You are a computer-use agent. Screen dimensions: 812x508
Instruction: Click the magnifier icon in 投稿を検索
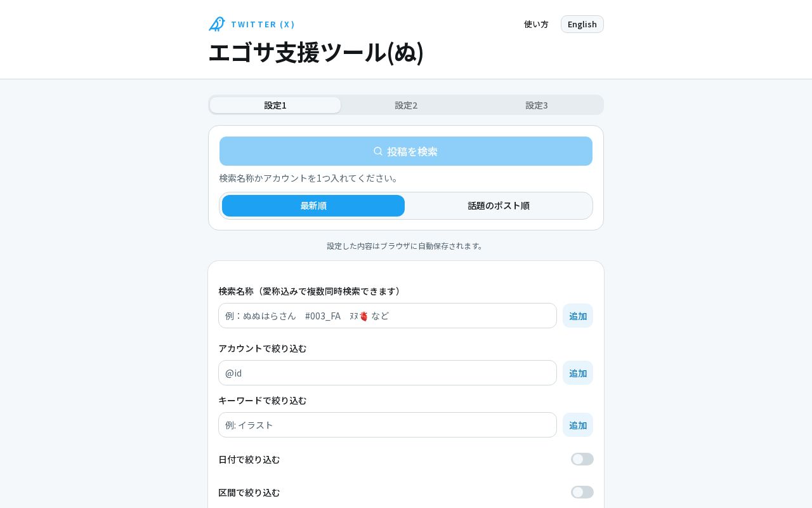click(378, 151)
